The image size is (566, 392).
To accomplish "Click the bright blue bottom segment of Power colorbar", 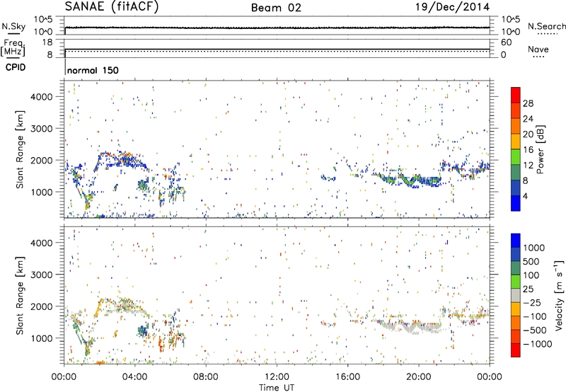I will coord(516,203).
